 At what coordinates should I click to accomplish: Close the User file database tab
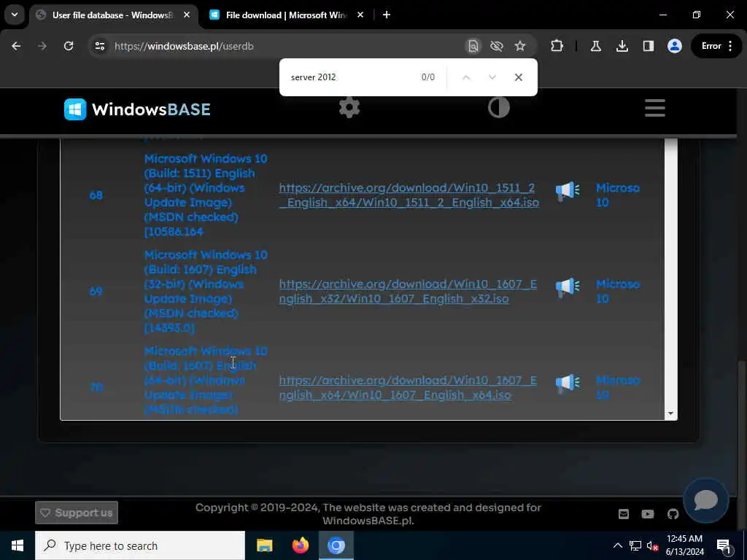point(187,15)
